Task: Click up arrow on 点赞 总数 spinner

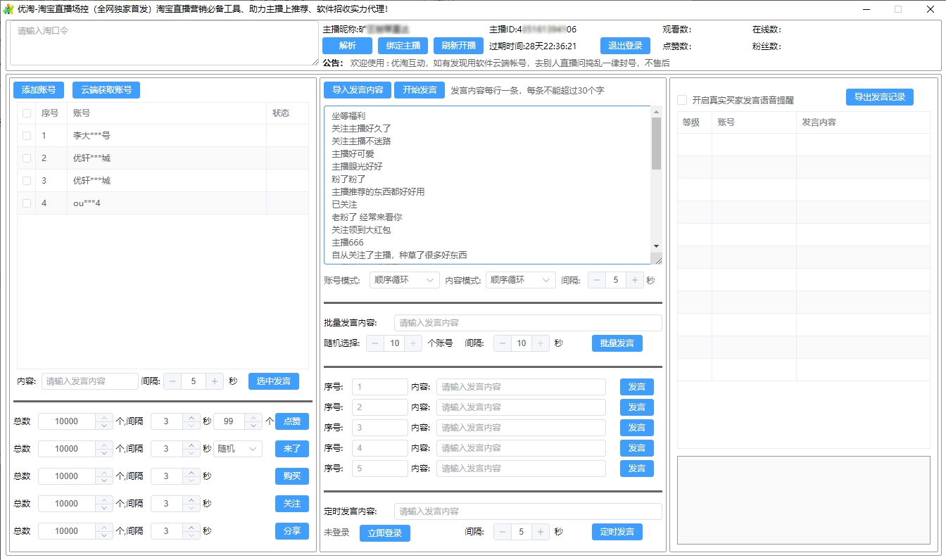Action: click(x=104, y=418)
